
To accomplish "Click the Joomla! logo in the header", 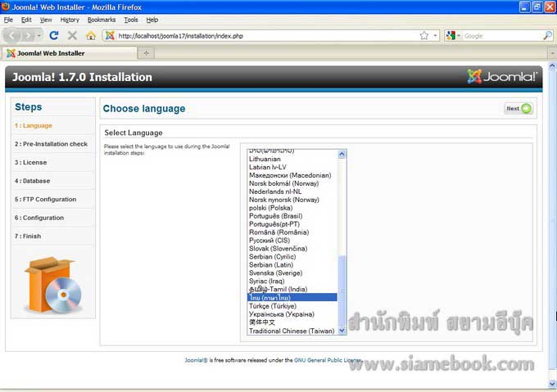I will (x=502, y=77).
